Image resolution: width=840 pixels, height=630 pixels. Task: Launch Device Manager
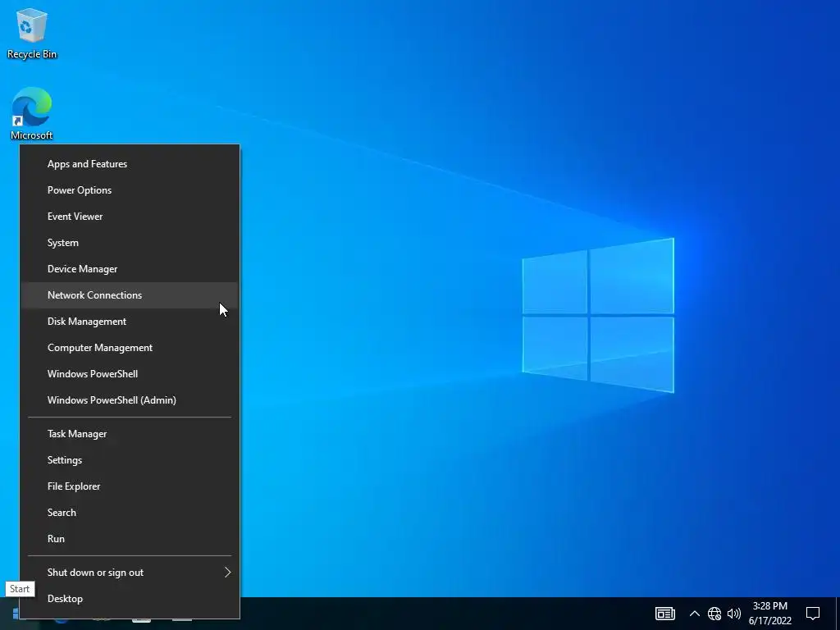[x=130, y=269]
